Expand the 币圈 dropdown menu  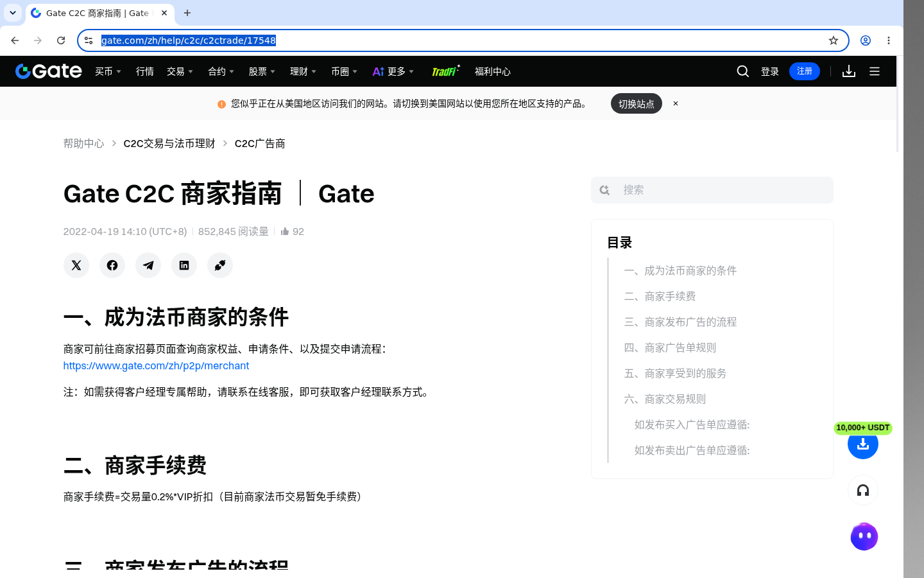[x=345, y=71]
